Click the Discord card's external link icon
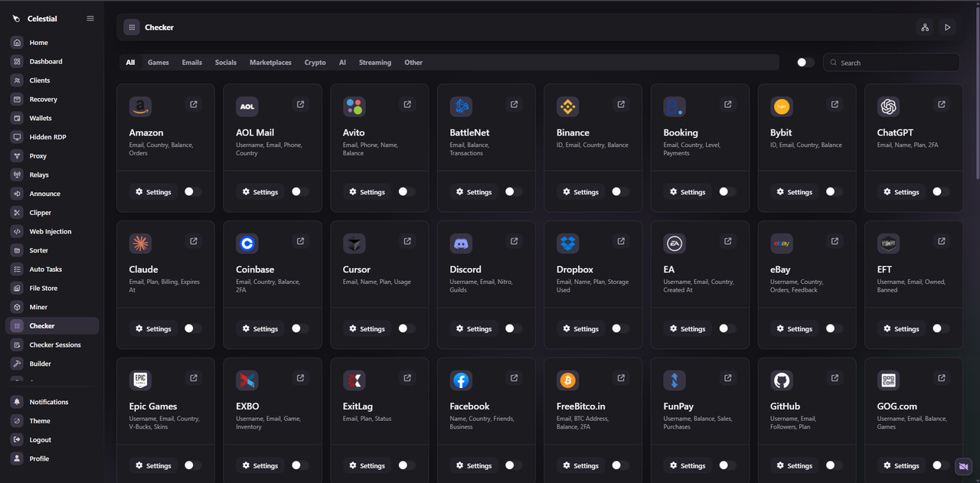This screenshot has width=980, height=483. [x=514, y=241]
